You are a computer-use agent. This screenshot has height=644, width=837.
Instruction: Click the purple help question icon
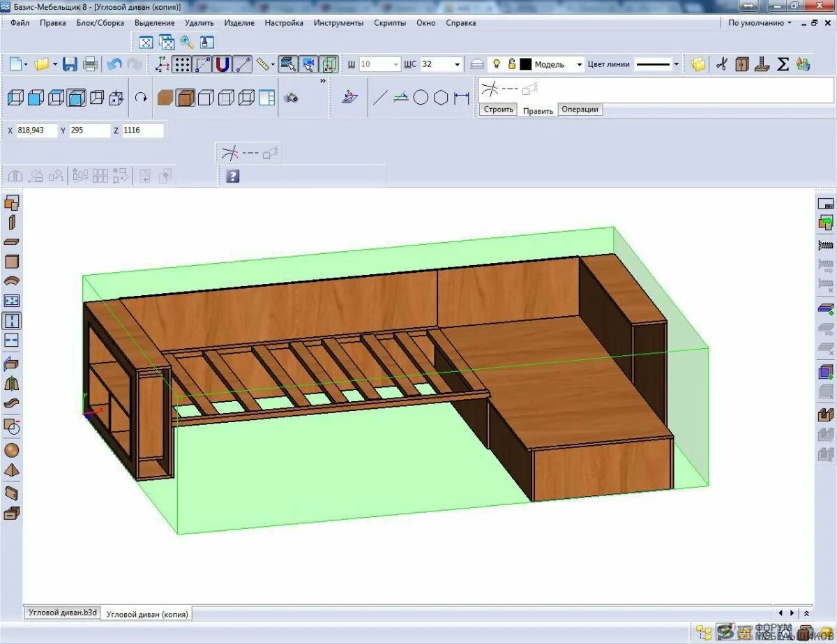(233, 176)
